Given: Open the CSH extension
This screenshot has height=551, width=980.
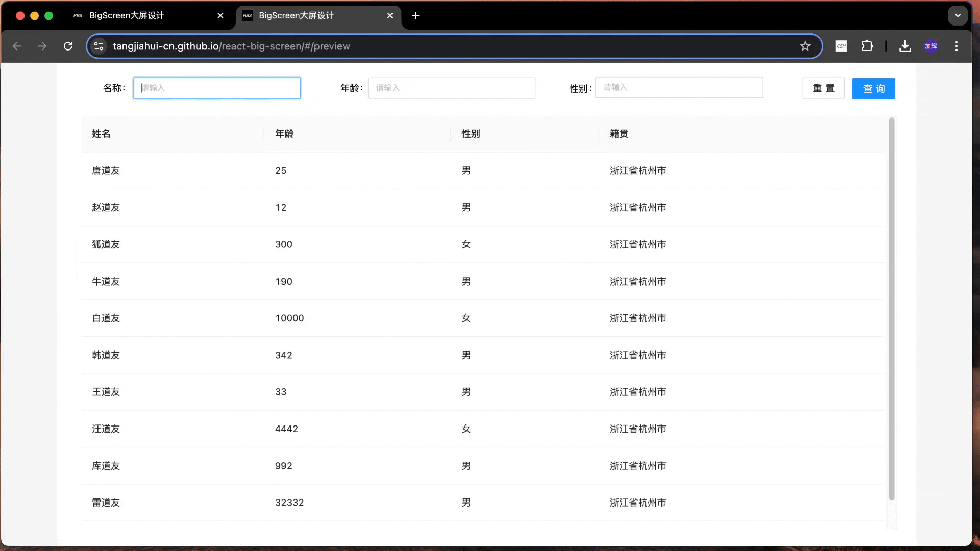Looking at the screenshot, I should pyautogui.click(x=841, y=46).
